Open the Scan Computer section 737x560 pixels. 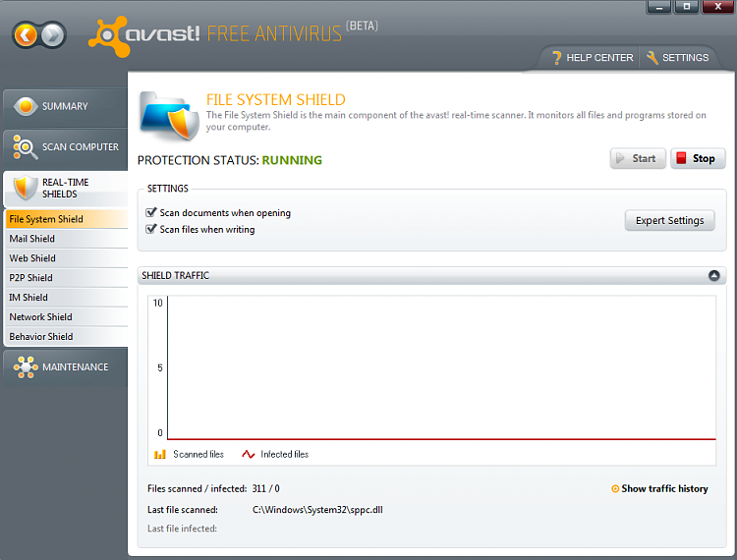(65, 147)
